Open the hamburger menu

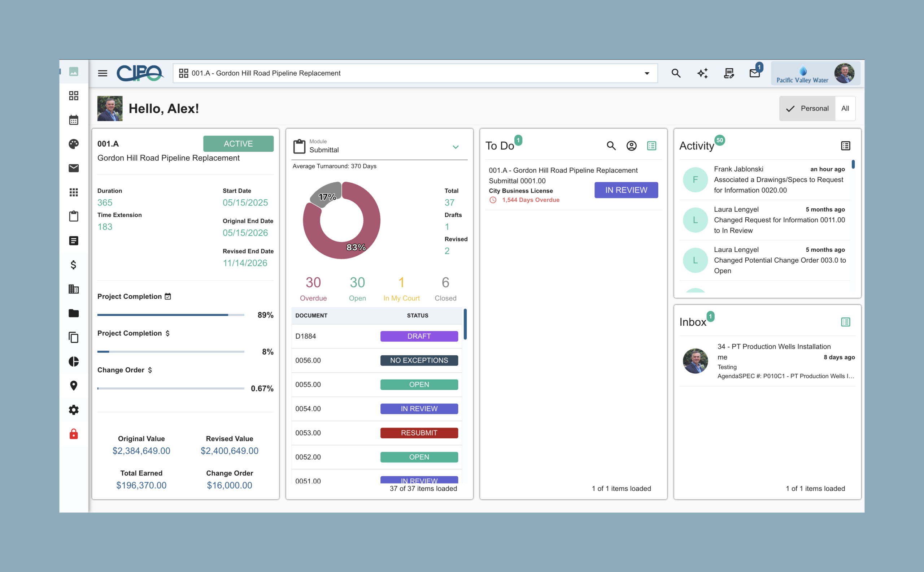(103, 73)
